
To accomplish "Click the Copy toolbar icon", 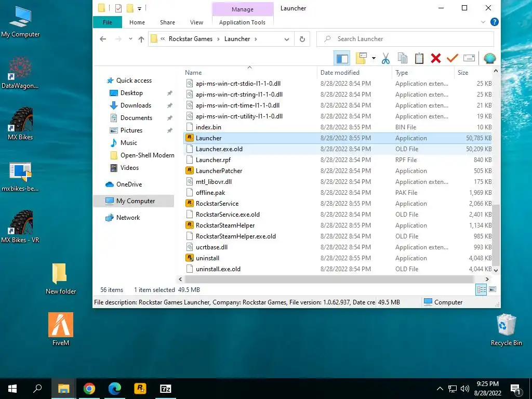I will 403,58.
